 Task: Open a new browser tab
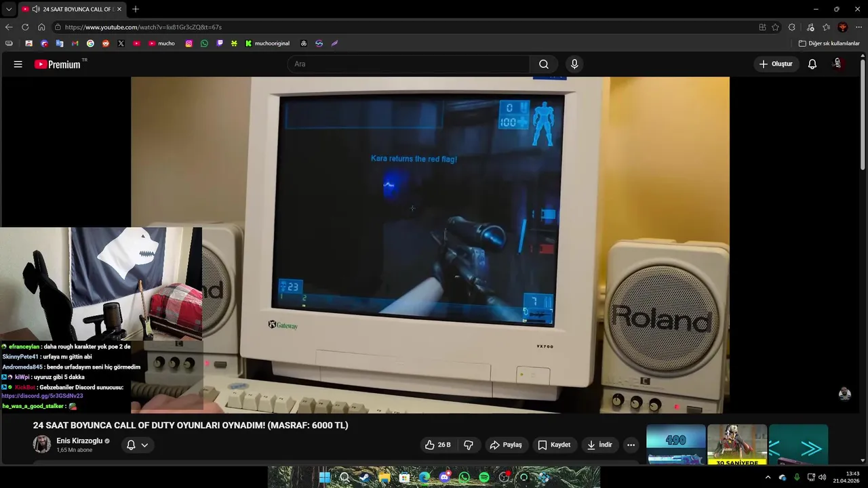pos(136,9)
